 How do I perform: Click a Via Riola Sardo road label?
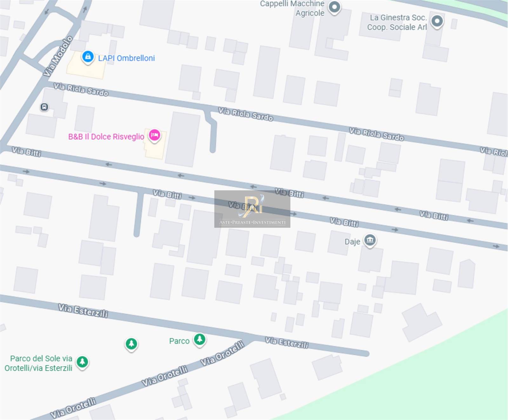pyautogui.click(x=245, y=114)
